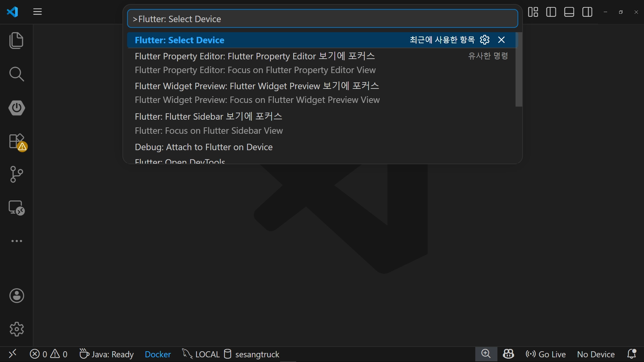The height and width of the screenshot is (362, 644).
Task: Toggle the primary side bar layout button
Action: pyautogui.click(x=551, y=12)
